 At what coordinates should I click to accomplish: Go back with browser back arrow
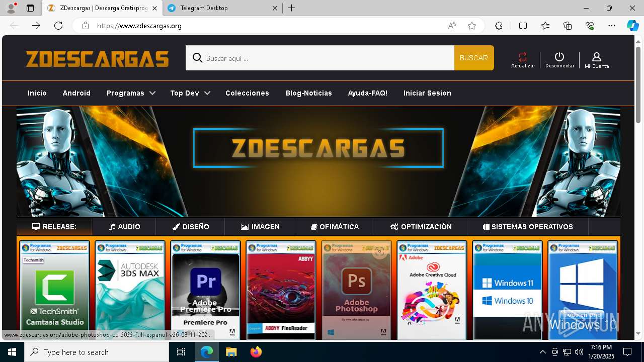pos(14,26)
